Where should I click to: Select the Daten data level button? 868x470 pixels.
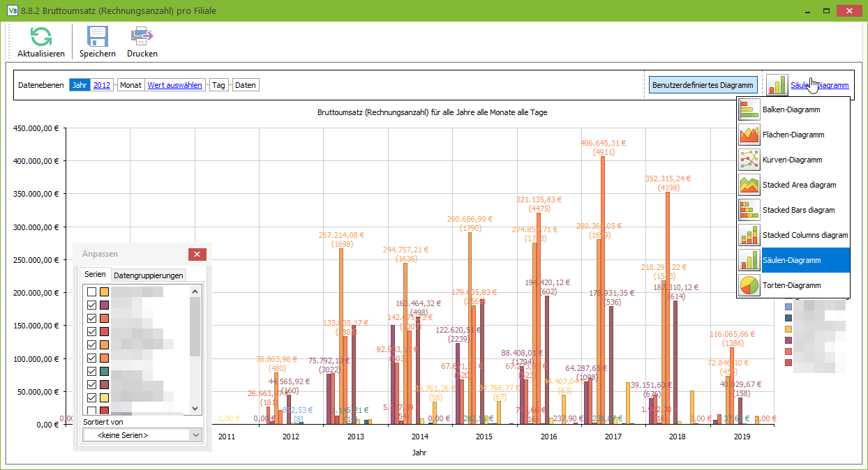pyautogui.click(x=245, y=85)
